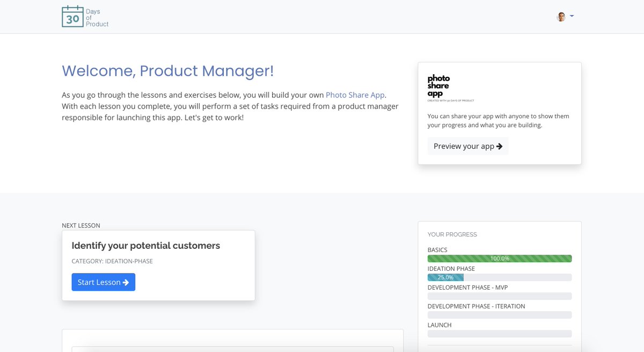
Task: Click the DEVELOPMENT PHASE - MVP label
Action: pos(467,288)
